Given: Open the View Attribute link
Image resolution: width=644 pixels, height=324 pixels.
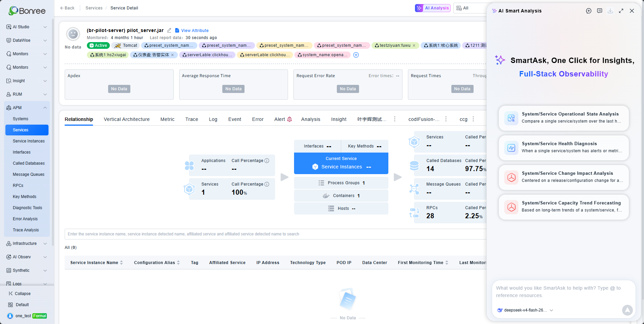Looking at the screenshot, I should pyautogui.click(x=192, y=30).
